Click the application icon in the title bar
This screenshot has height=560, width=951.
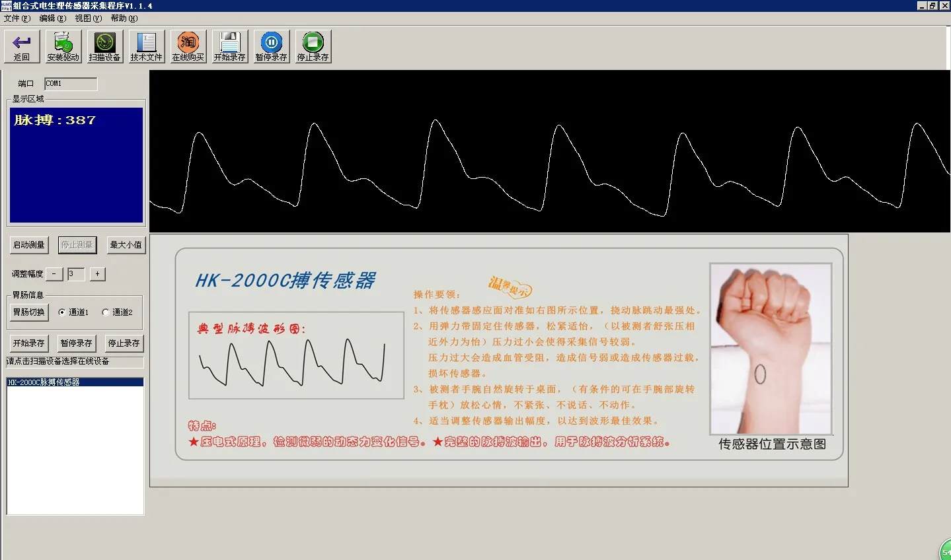click(6, 5)
